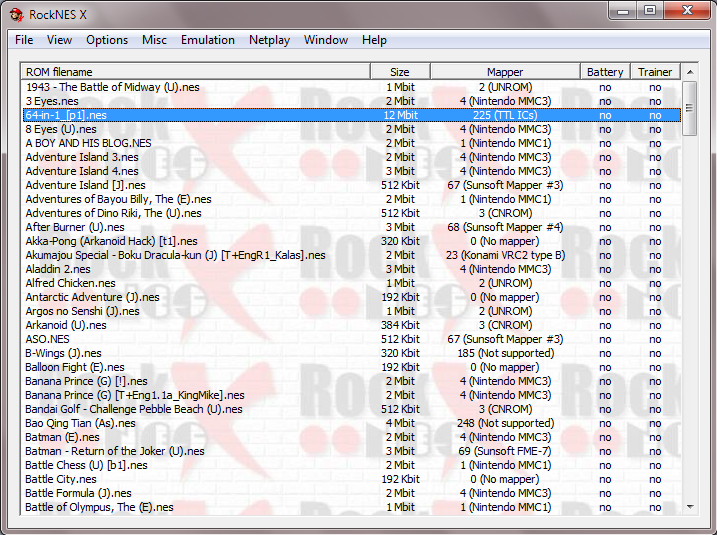
Task: Select Akka-Pong (Arkanoid Hack) [t1].nes
Action: (x=112, y=241)
